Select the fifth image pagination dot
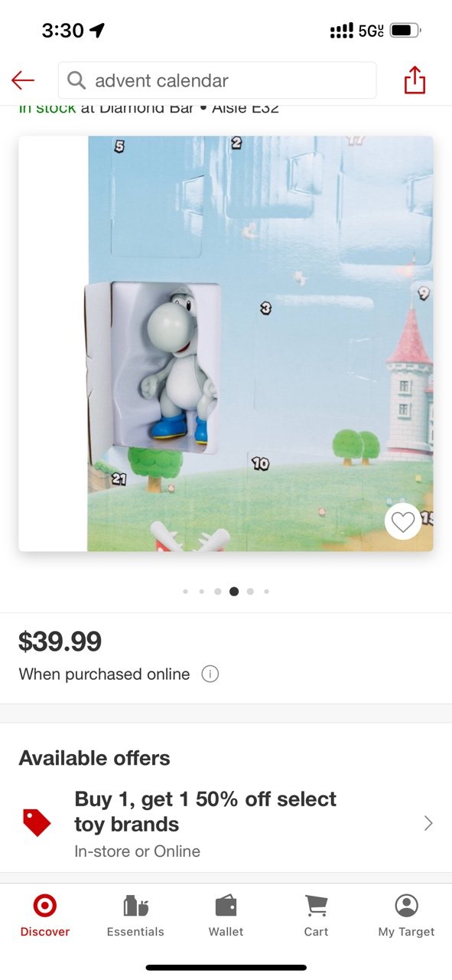The width and height of the screenshot is (452, 980). coord(251,591)
